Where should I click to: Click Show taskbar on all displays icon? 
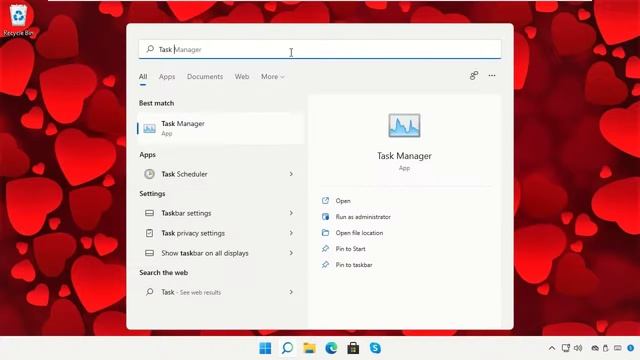click(x=149, y=253)
